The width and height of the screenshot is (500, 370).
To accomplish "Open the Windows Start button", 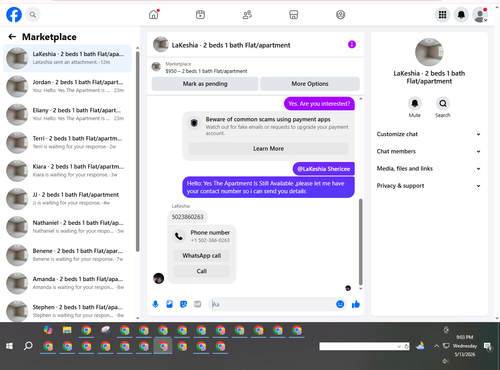I will (9, 346).
